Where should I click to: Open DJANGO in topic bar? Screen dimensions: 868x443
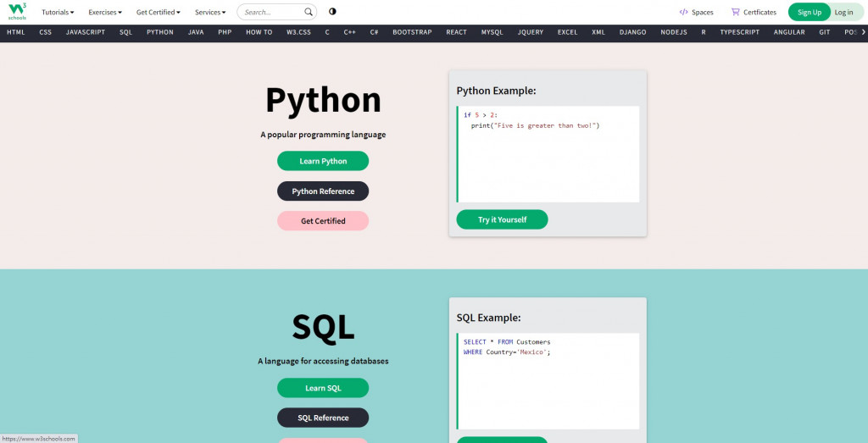click(632, 32)
